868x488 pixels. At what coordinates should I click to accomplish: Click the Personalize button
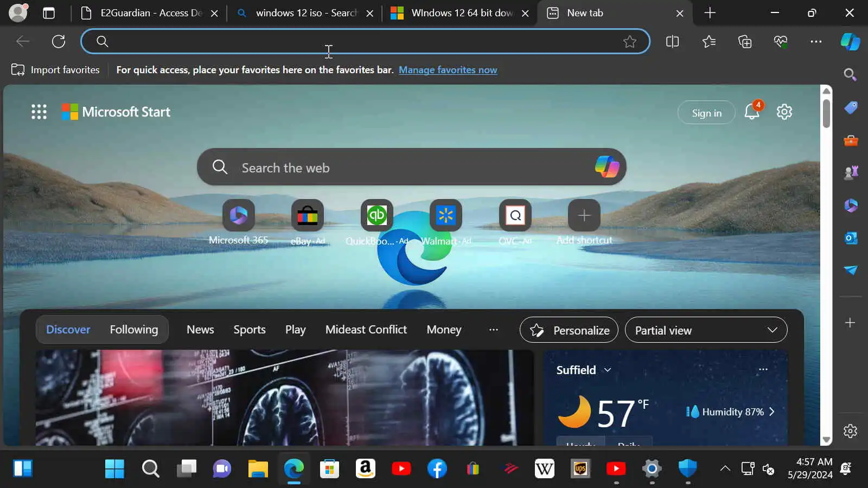point(569,330)
